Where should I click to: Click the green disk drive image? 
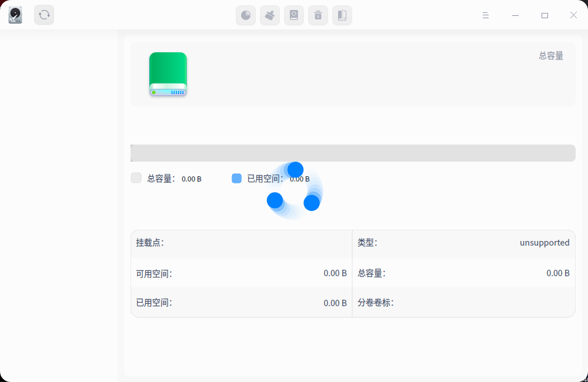tap(168, 74)
